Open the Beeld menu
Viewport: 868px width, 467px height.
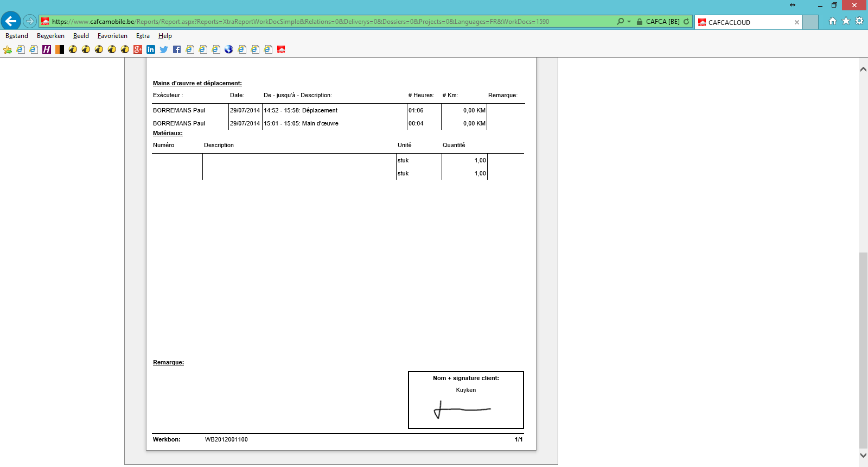pyautogui.click(x=81, y=36)
